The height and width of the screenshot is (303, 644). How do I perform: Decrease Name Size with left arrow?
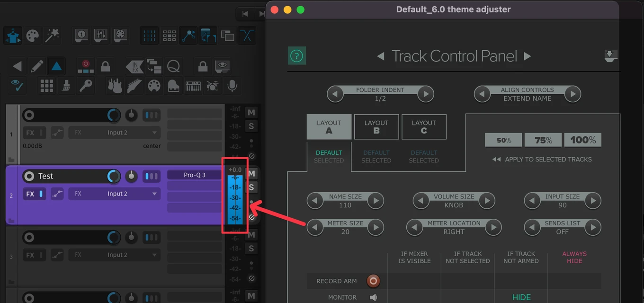pyautogui.click(x=315, y=201)
